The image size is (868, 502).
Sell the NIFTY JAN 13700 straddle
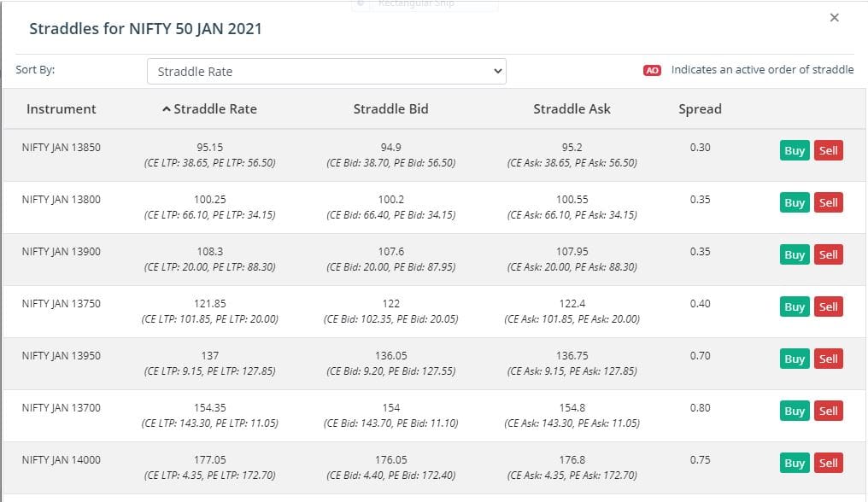point(828,411)
